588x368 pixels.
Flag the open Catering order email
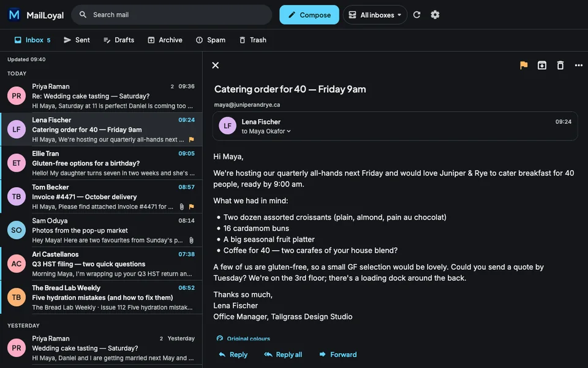[524, 66]
